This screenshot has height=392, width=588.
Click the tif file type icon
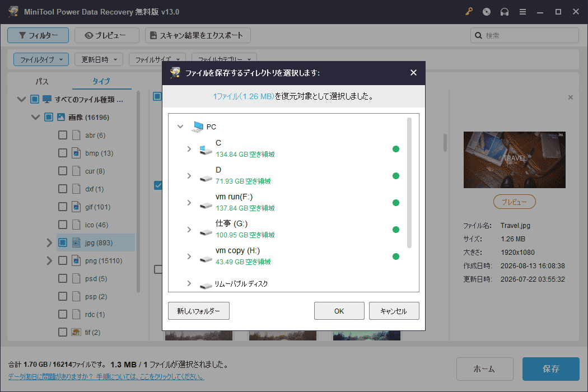click(76, 332)
